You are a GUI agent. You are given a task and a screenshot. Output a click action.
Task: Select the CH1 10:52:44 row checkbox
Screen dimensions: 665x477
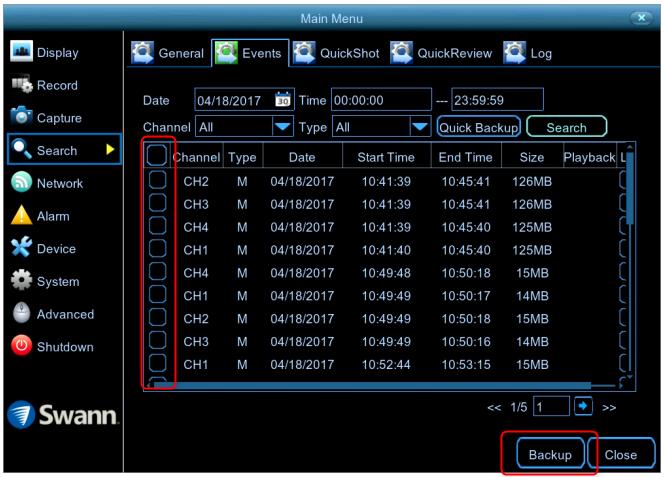point(156,363)
